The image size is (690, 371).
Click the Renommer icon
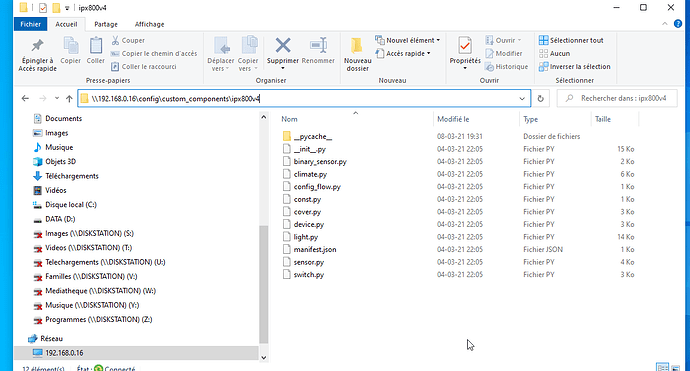pyautogui.click(x=318, y=45)
